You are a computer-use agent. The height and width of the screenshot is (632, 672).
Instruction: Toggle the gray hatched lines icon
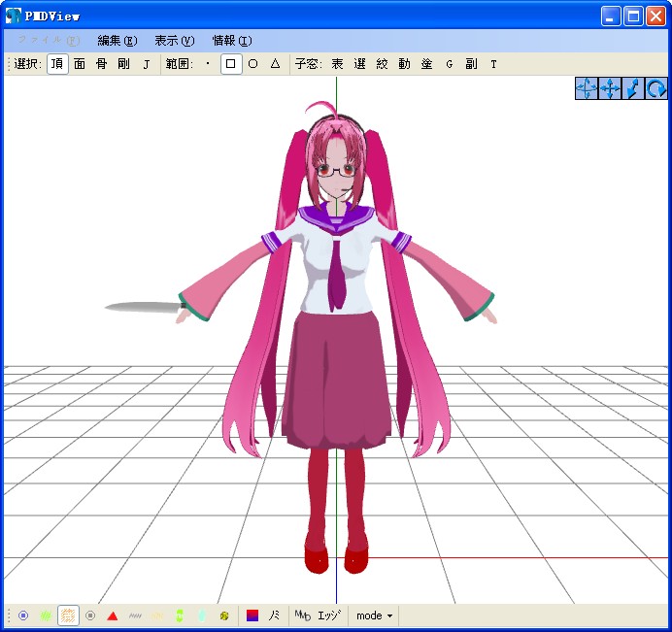click(x=135, y=615)
